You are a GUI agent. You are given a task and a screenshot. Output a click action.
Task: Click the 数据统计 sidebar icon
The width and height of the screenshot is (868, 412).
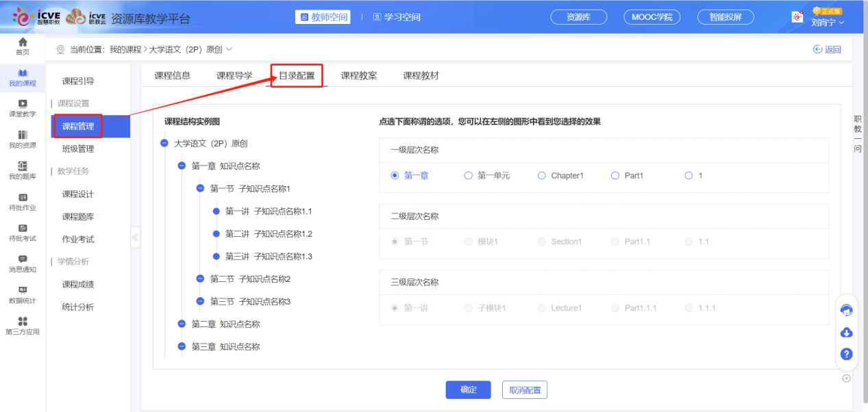coord(21,293)
